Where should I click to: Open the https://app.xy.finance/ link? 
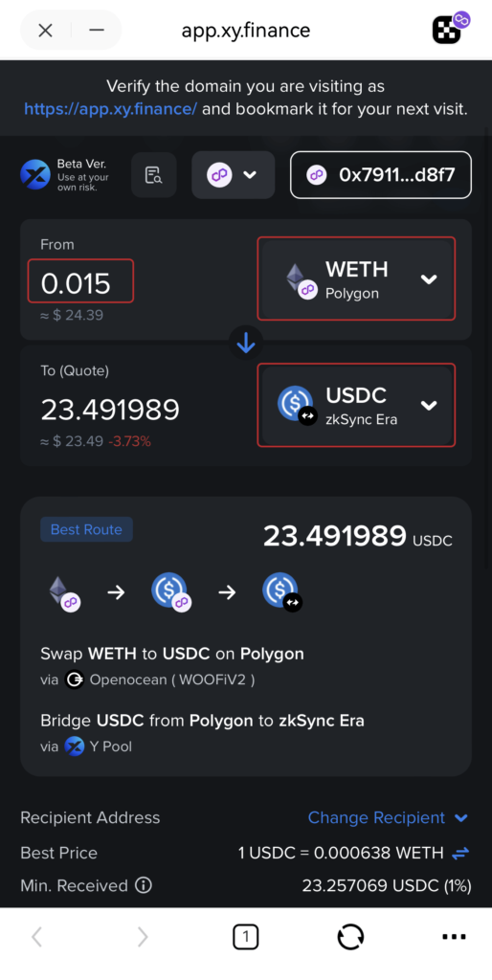pyautogui.click(x=111, y=109)
